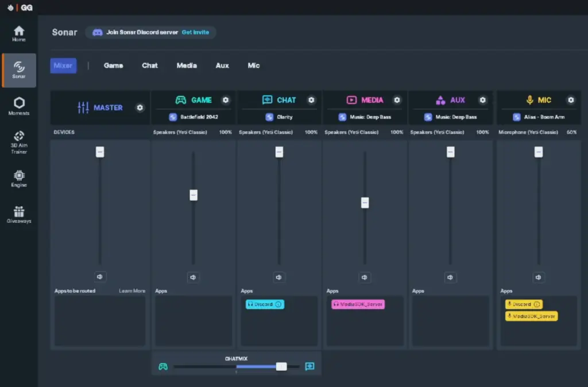Click the Master volume slider handle

[100, 152]
